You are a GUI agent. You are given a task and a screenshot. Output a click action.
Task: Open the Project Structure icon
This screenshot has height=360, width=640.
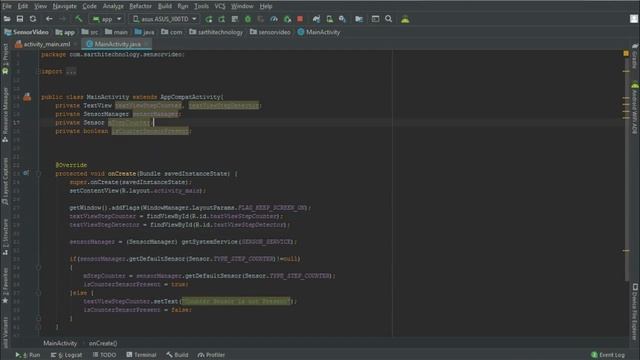[359, 19]
